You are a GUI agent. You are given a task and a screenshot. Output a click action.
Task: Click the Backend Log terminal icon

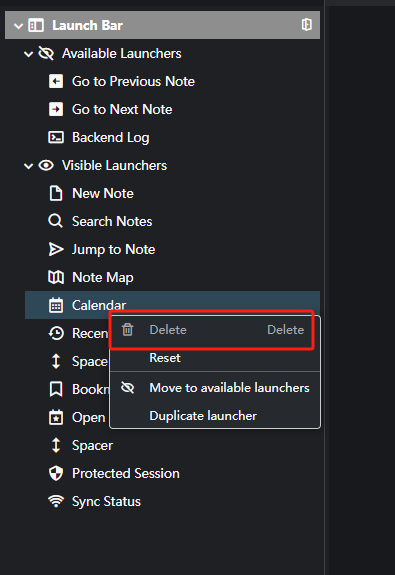coord(56,138)
